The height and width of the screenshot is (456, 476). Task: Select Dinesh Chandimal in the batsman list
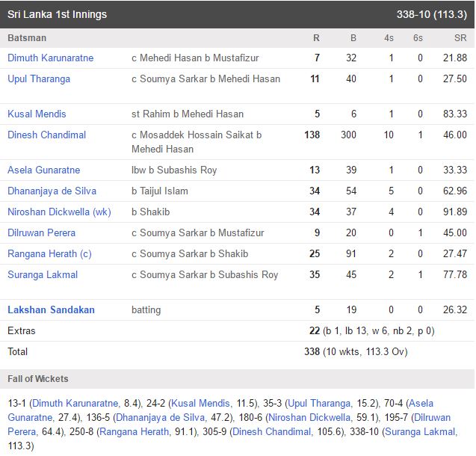point(46,135)
